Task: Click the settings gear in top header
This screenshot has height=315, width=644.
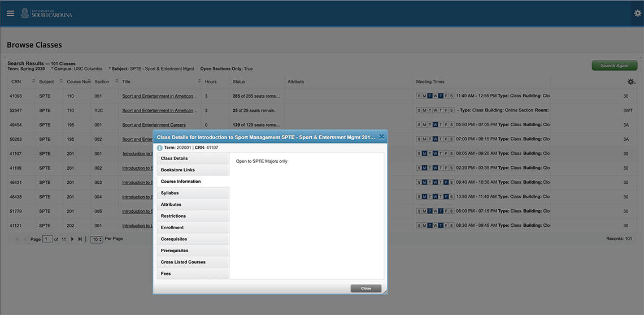Action: [x=638, y=14]
